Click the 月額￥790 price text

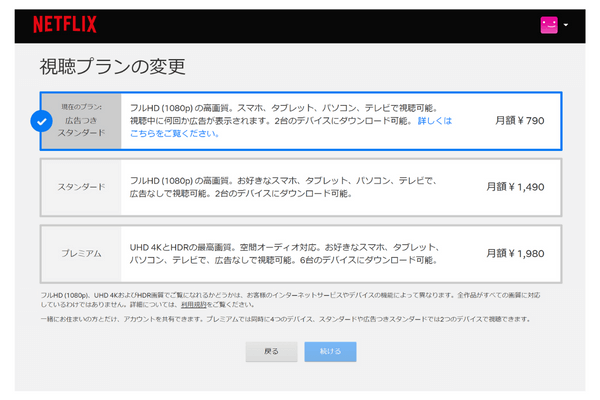[520, 121]
